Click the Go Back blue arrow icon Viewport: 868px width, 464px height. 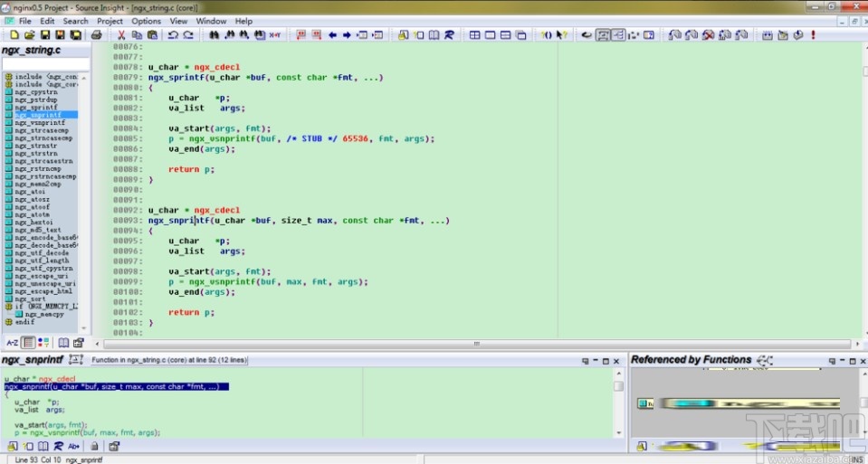(x=331, y=35)
